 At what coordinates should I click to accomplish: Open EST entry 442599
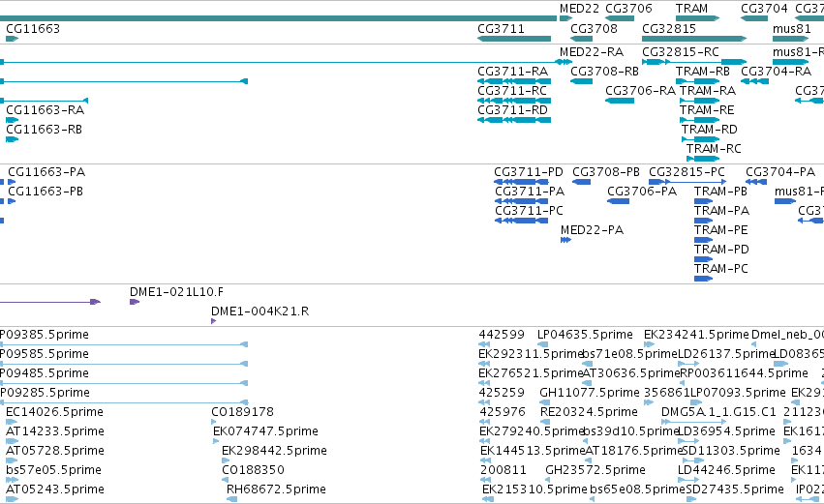click(502, 335)
